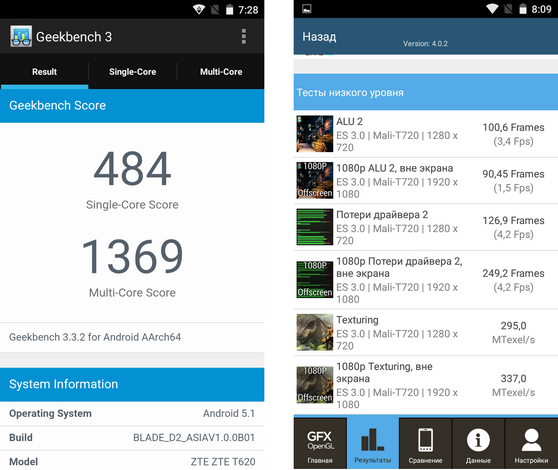Tap 1080p Потери драйвера 2 offscreen thumbnail
Screen dimensions: 558x470
point(315,280)
